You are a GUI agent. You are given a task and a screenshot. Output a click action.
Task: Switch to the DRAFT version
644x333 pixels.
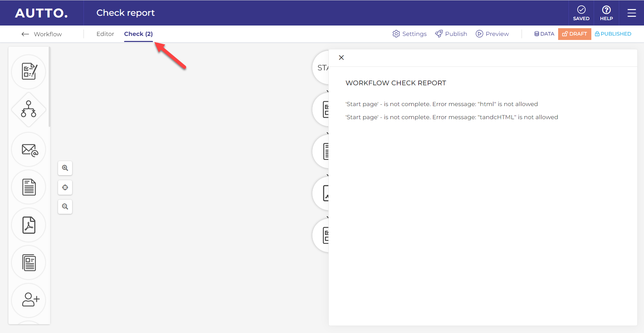click(x=575, y=34)
